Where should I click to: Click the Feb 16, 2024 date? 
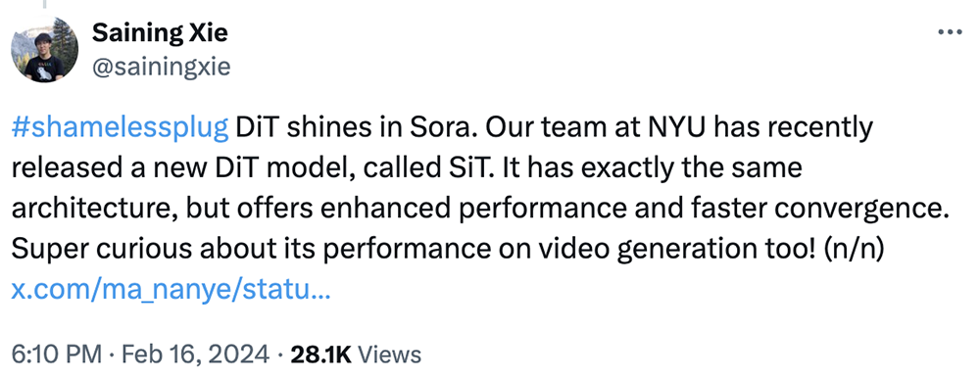point(195,354)
